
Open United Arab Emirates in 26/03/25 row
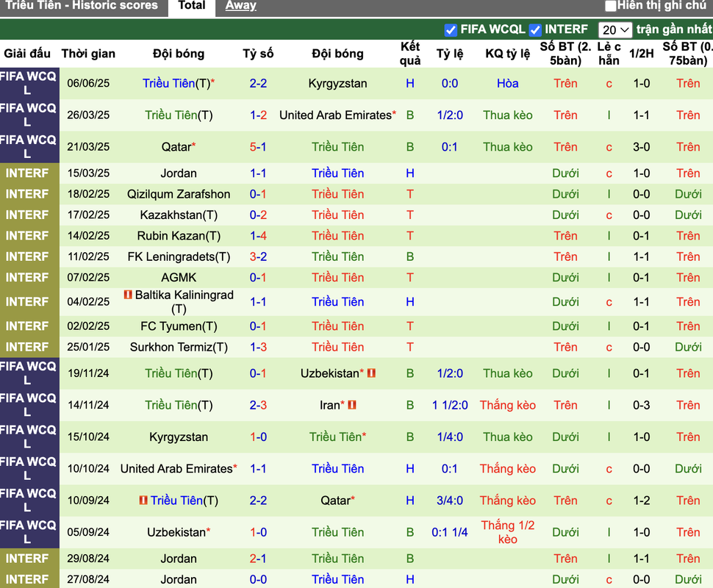pos(337,115)
